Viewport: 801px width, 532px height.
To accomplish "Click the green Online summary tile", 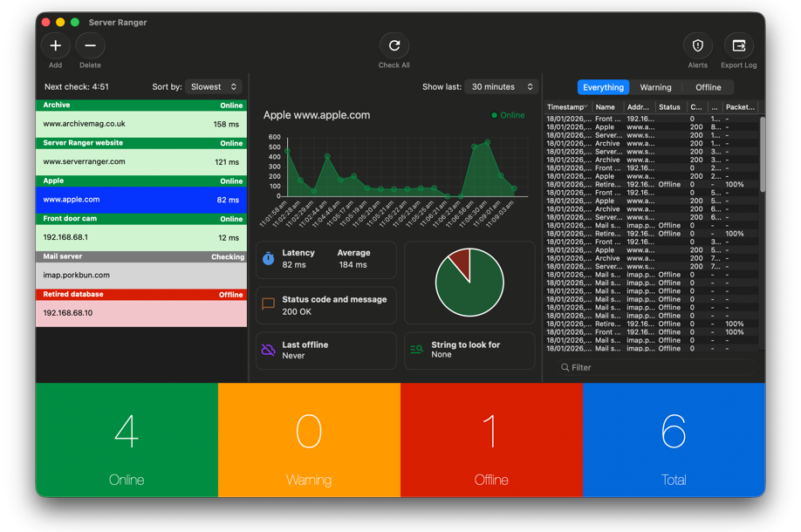I will pyautogui.click(x=127, y=440).
